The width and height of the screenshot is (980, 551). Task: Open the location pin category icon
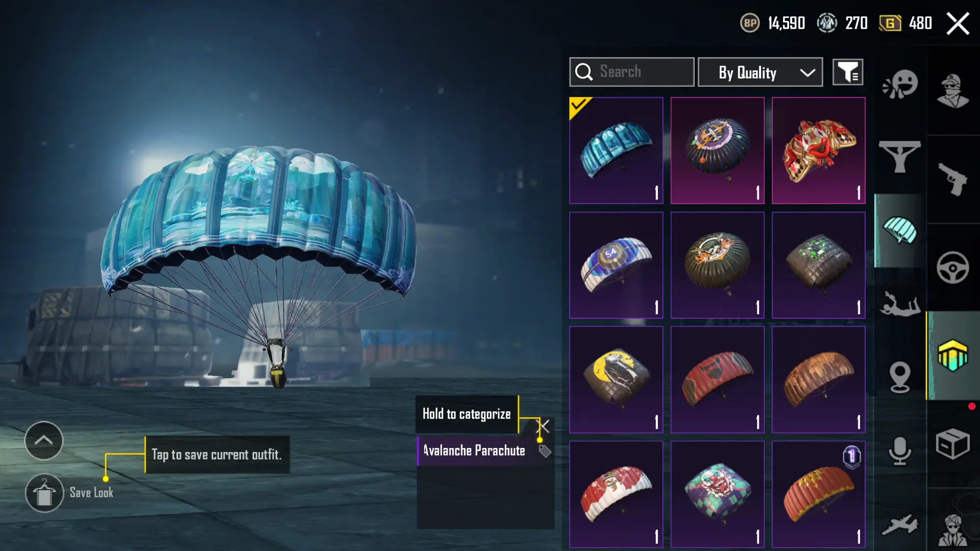(899, 377)
